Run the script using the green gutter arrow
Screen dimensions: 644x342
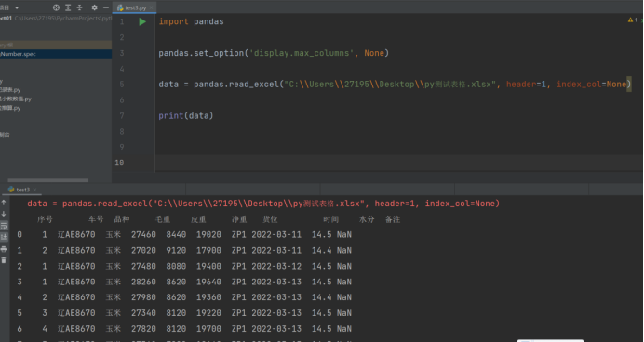tap(142, 21)
